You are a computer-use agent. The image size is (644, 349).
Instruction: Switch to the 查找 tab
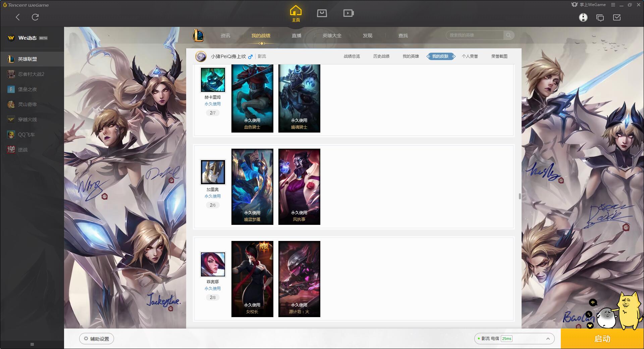(x=403, y=36)
